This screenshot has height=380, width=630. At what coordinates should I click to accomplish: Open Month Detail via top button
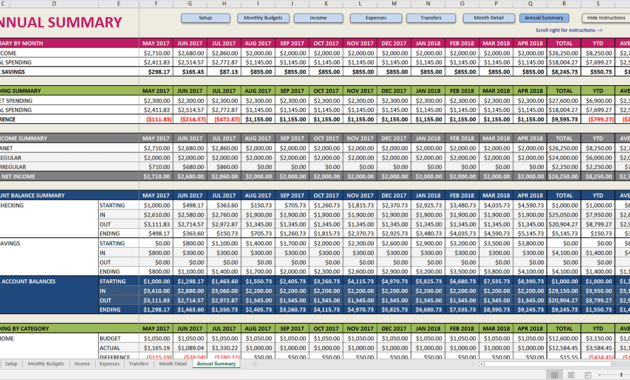(489, 18)
